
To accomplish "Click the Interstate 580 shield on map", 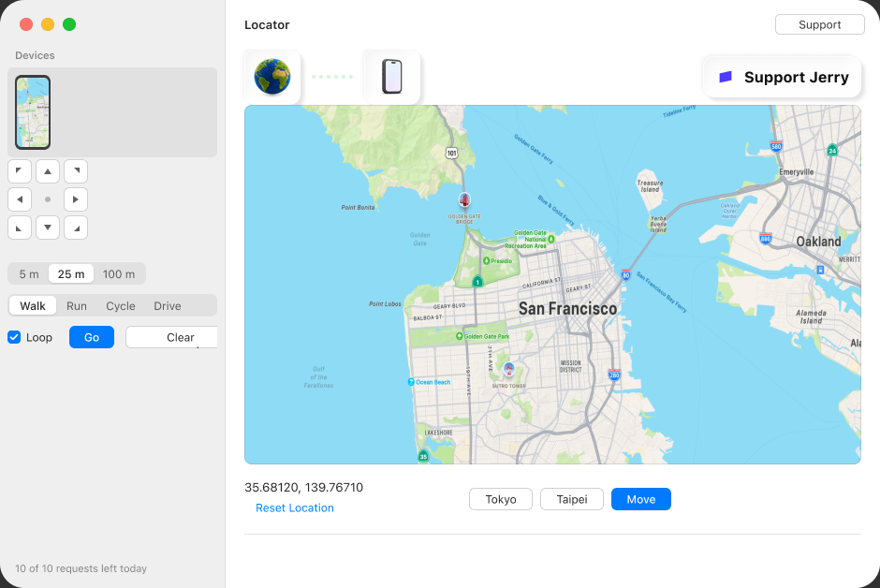I will [x=776, y=146].
